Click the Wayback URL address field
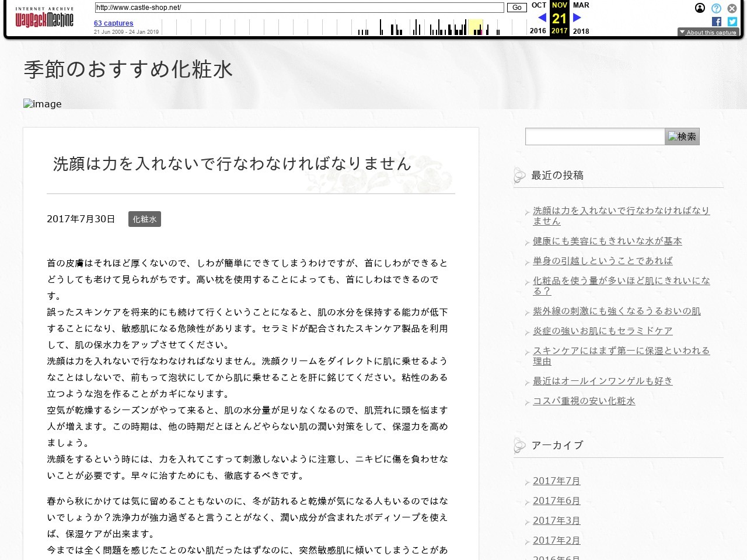Viewport: 747px width, 560px height. coord(299,8)
